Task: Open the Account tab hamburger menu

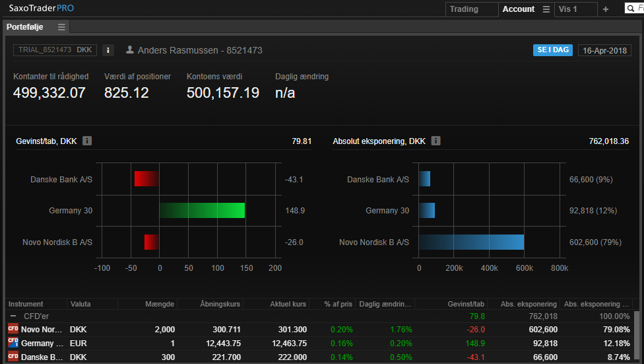Action: (x=546, y=9)
